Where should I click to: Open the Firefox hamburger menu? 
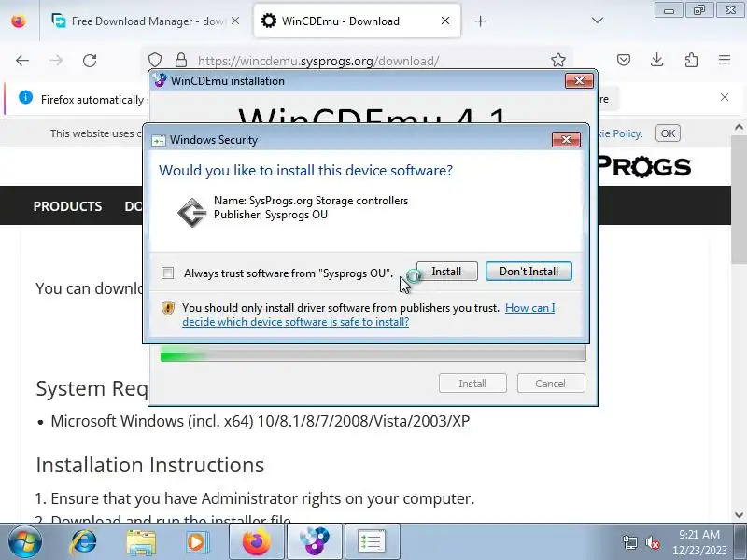point(725,60)
